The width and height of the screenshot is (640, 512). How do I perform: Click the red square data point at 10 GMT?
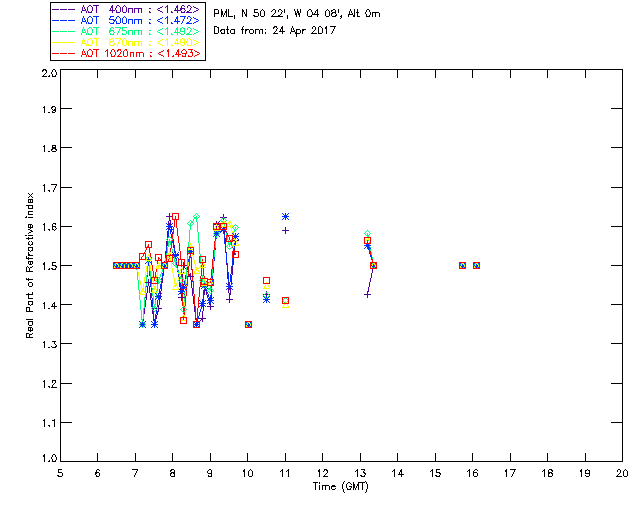point(248,325)
